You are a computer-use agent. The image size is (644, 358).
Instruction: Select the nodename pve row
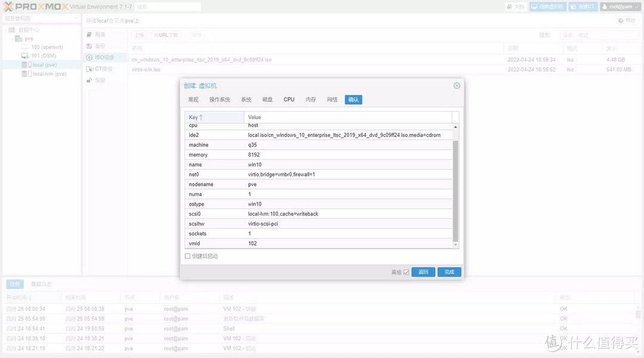[318, 184]
